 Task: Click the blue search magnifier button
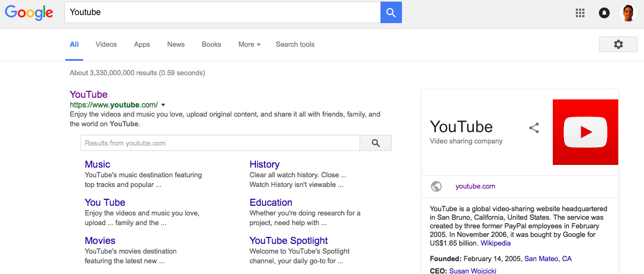tap(391, 12)
